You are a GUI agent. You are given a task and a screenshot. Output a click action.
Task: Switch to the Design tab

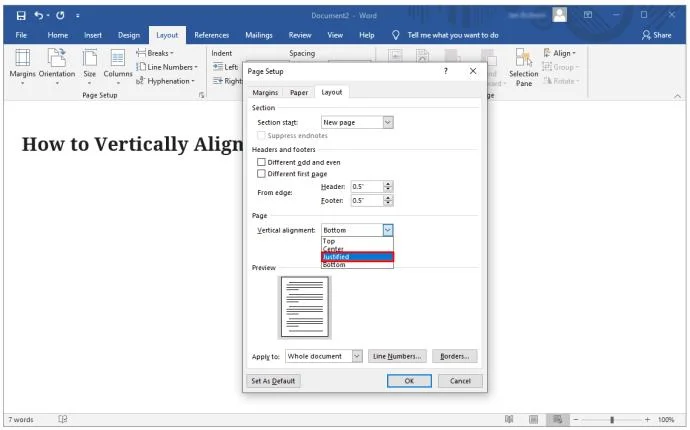pyautogui.click(x=128, y=35)
